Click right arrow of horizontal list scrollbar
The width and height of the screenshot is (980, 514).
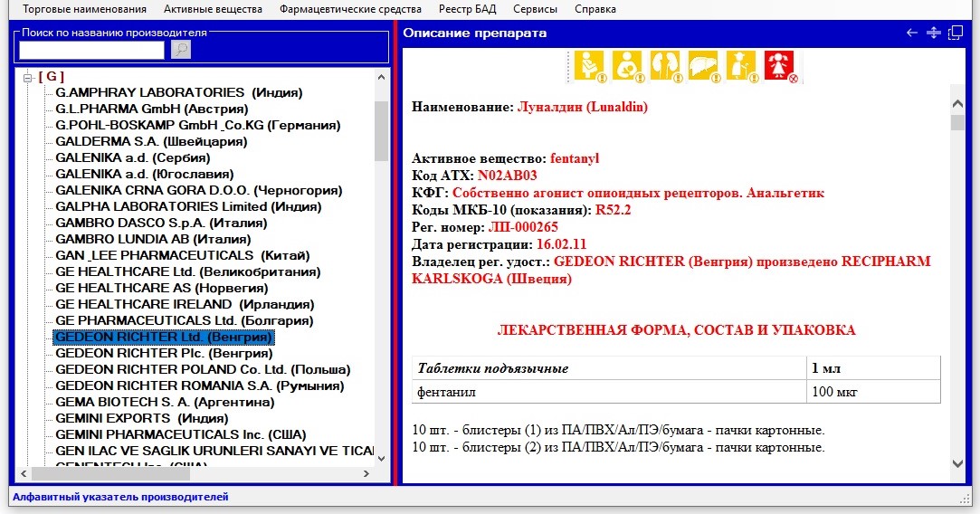366,474
